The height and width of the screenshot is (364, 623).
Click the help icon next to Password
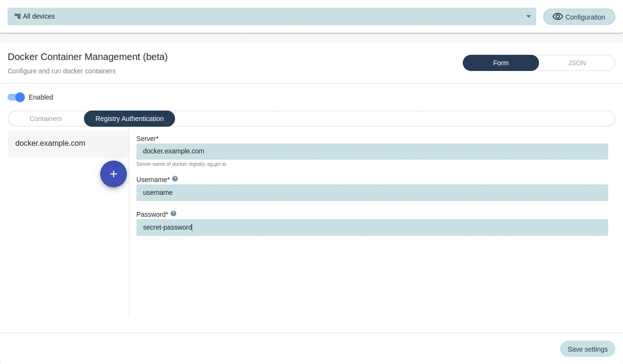click(x=173, y=213)
